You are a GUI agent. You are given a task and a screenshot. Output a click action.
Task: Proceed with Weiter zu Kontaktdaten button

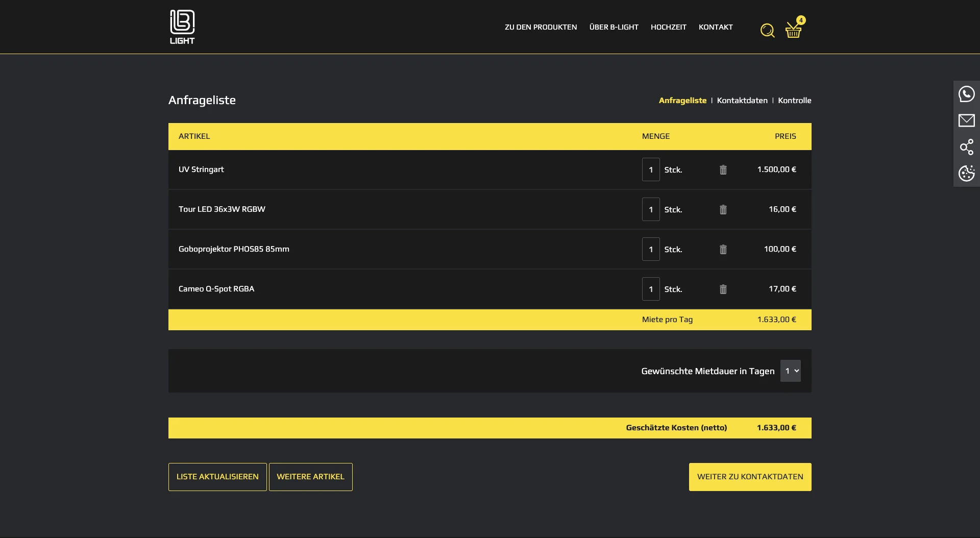(x=750, y=477)
